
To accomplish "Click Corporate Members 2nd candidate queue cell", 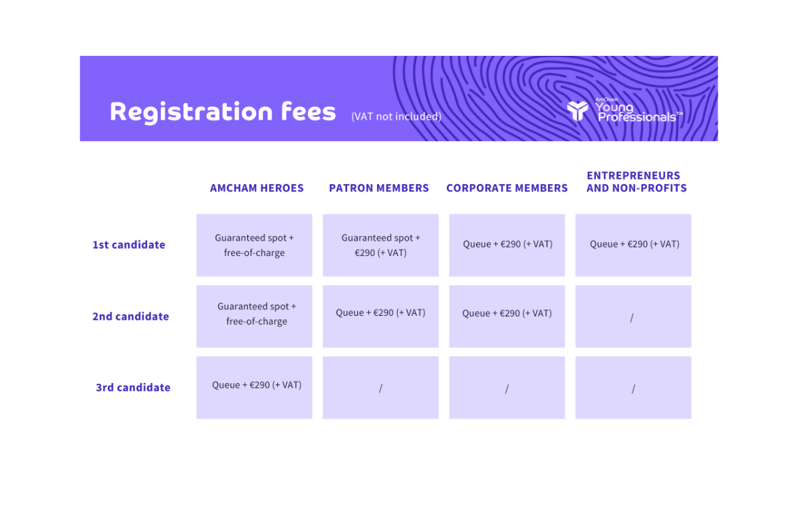I will click(x=507, y=317).
